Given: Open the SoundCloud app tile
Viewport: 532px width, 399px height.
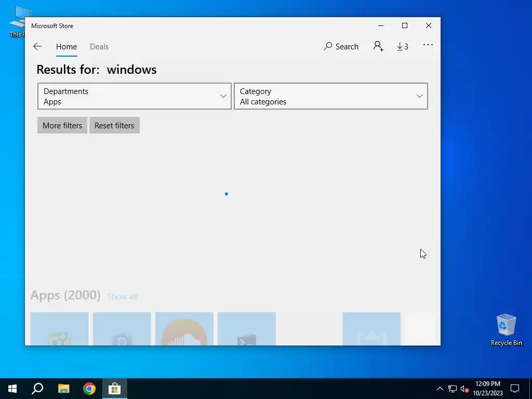Looking at the screenshot, I should coord(184,329).
